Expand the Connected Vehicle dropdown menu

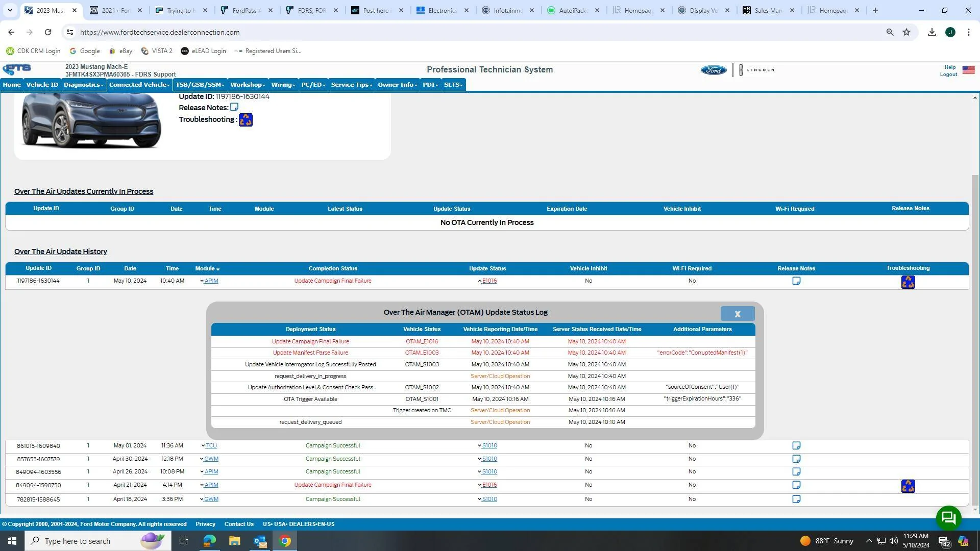pyautogui.click(x=139, y=85)
